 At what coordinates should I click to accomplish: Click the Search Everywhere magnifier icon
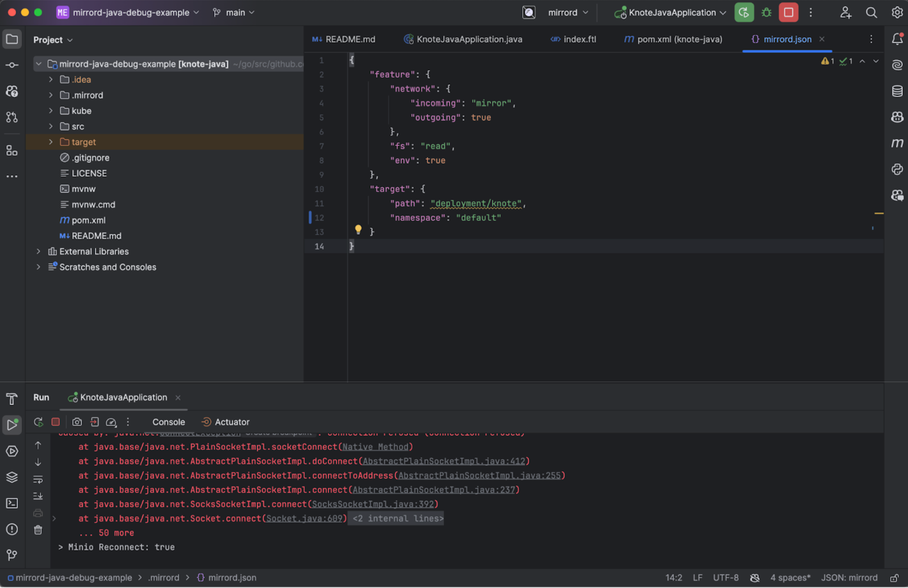pyautogui.click(x=871, y=13)
